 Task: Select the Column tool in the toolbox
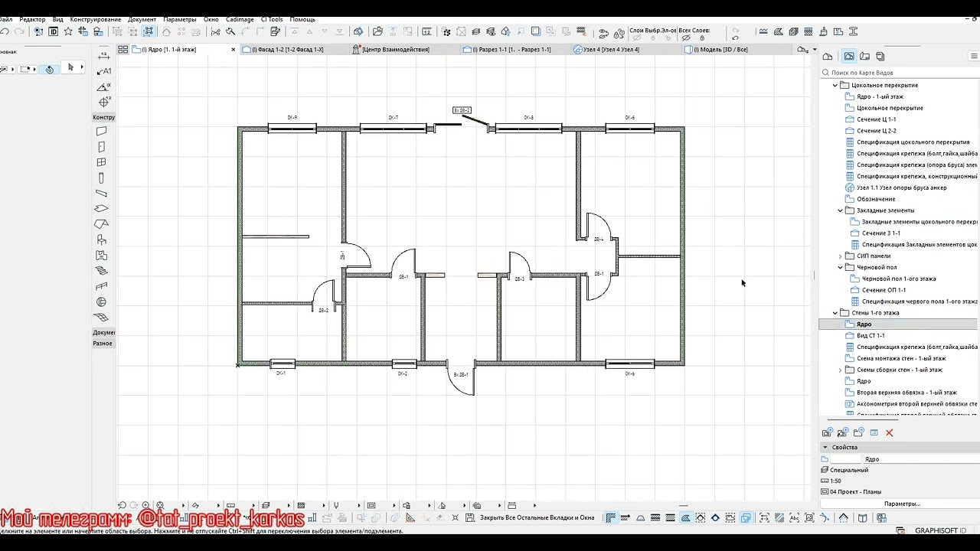(102, 178)
